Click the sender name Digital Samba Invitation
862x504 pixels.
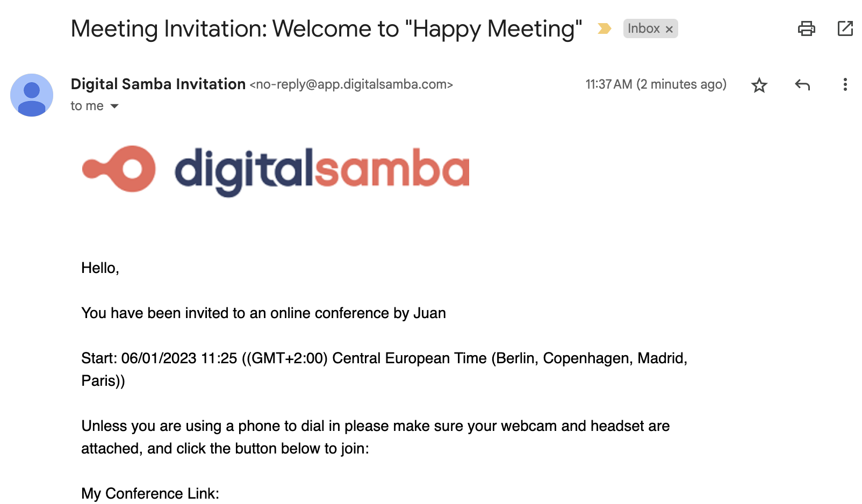pyautogui.click(x=158, y=84)
